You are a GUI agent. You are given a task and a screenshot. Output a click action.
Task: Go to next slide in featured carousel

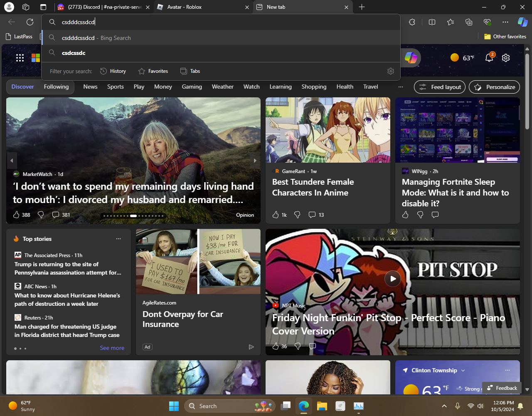click(x=255, y=161)
